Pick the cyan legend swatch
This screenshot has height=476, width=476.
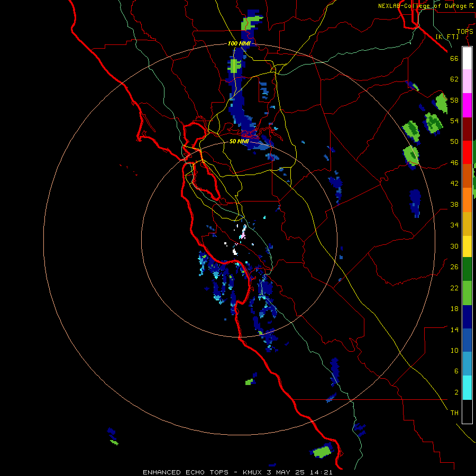click(x=467, y=388)
